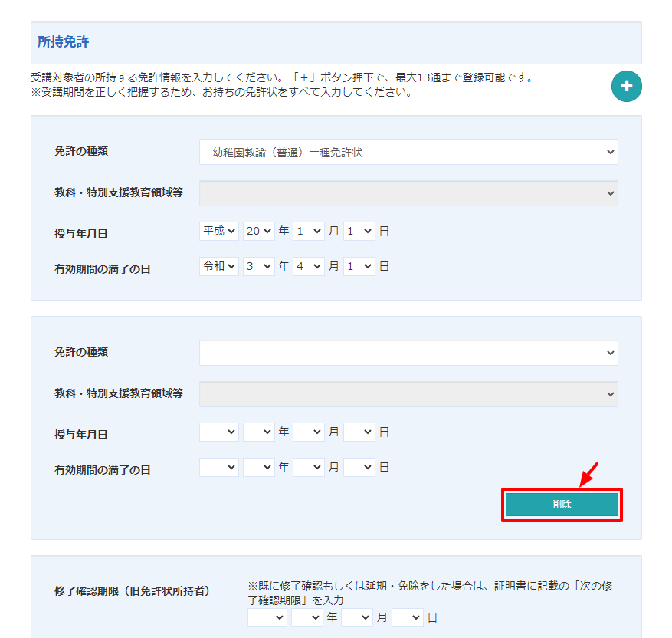Viewport: 672px width, 638px height.
Task: Click the green plus add-license button
Action: [x=626, y=86]
